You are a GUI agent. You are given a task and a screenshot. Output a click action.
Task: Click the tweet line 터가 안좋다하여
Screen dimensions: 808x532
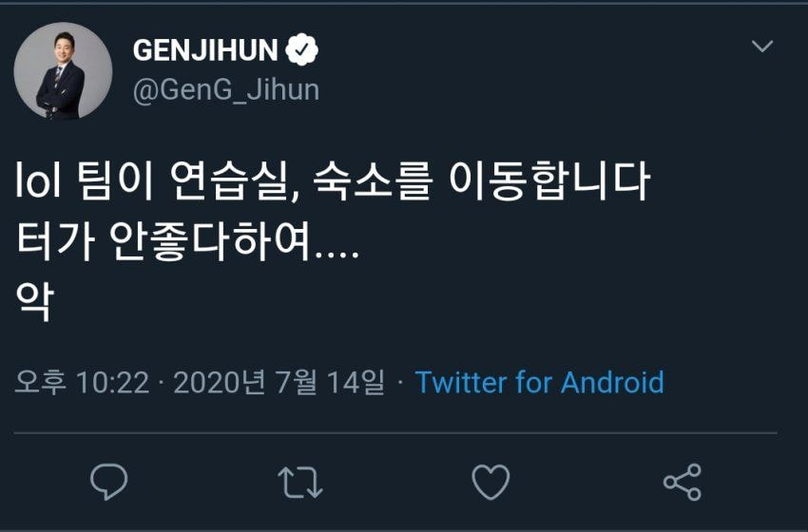[x=187, y=244]
